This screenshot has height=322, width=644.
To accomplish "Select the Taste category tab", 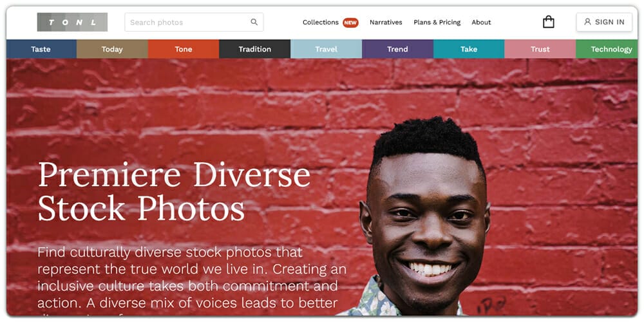I will (41, 50).
